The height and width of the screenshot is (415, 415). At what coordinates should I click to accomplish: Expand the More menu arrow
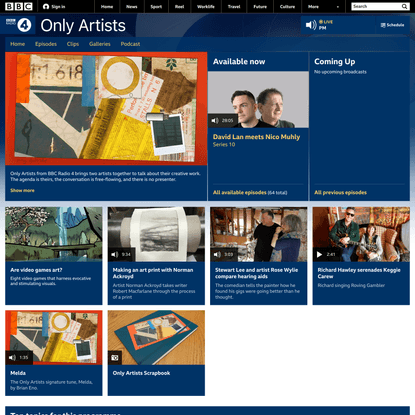[338, 7]
